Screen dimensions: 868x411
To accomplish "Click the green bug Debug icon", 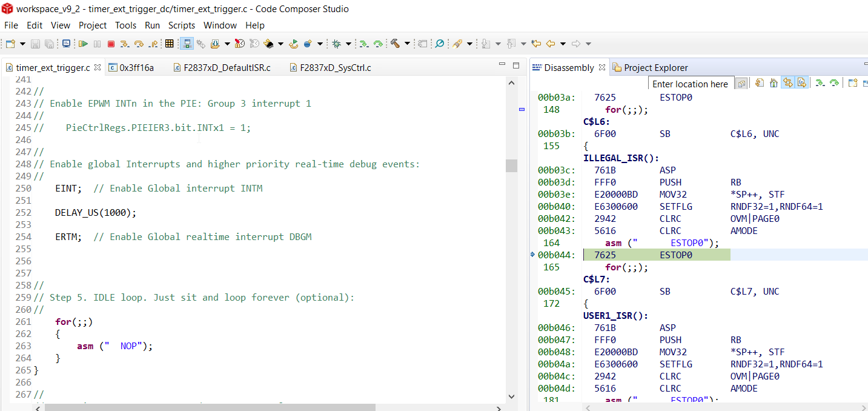I will coord(336,44).
